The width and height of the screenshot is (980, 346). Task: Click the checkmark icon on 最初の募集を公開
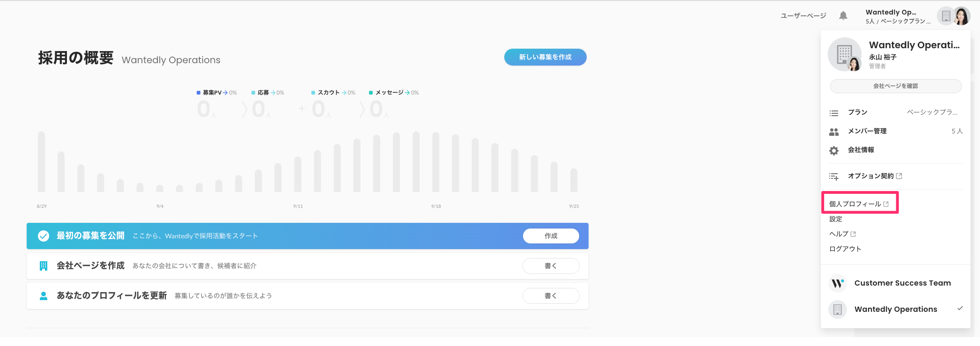(44, 236)
